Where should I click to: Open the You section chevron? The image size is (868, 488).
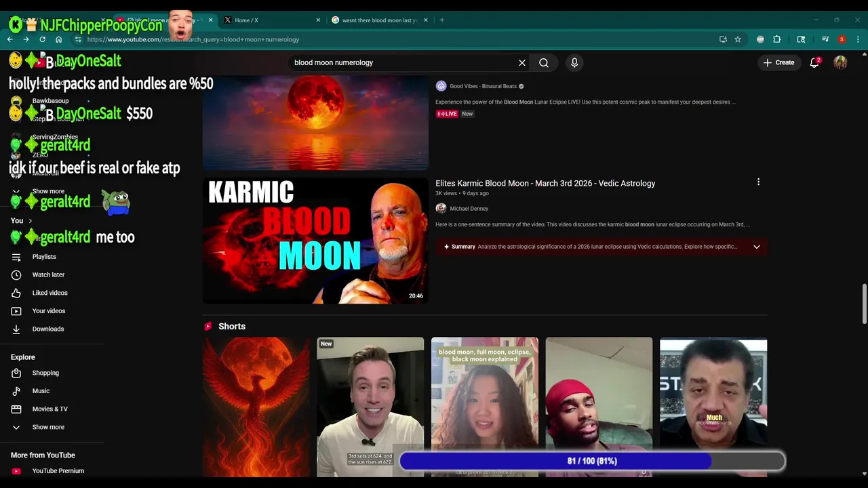[30, 221]
